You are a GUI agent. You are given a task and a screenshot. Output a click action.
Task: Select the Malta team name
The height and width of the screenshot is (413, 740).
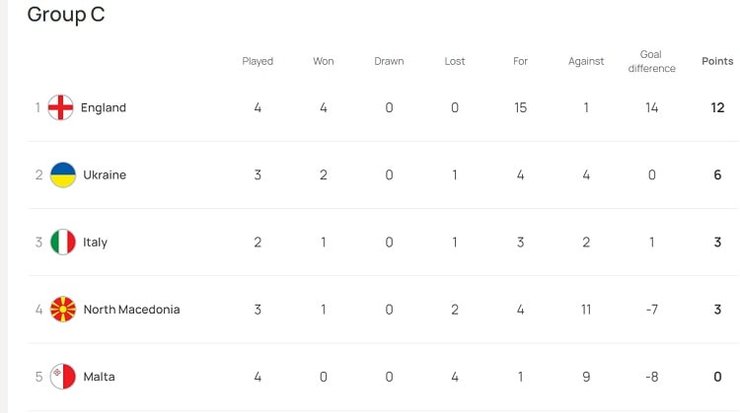pyautogui.click(x=98, y=377)
